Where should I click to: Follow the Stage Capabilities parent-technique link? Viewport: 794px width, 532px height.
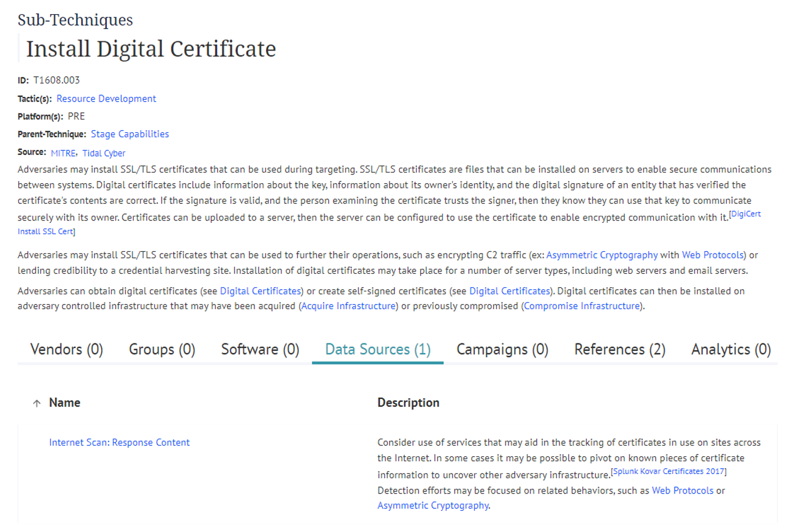130,134
